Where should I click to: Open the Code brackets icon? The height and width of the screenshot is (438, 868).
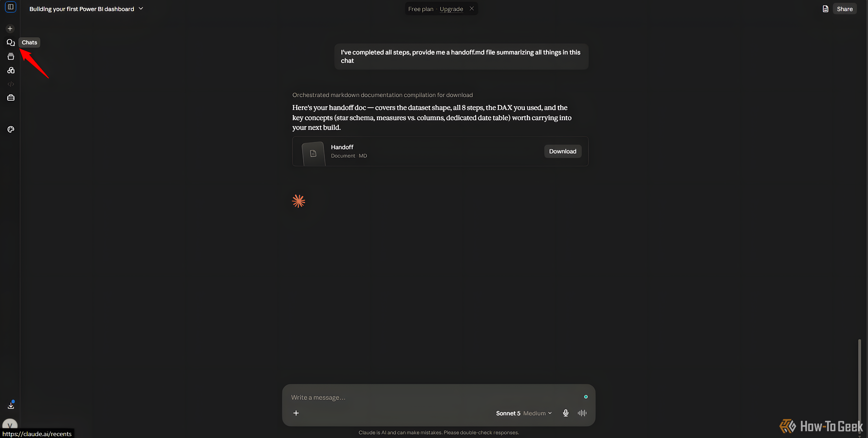(11, 84)
